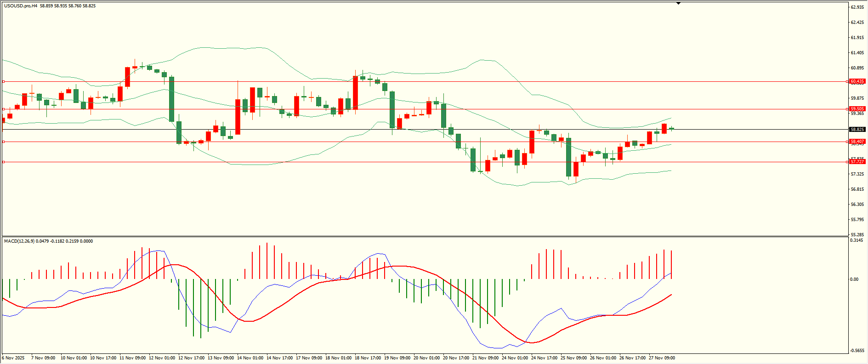
Task: Click the red 60.435 price tag
Action: click(857, 81)
